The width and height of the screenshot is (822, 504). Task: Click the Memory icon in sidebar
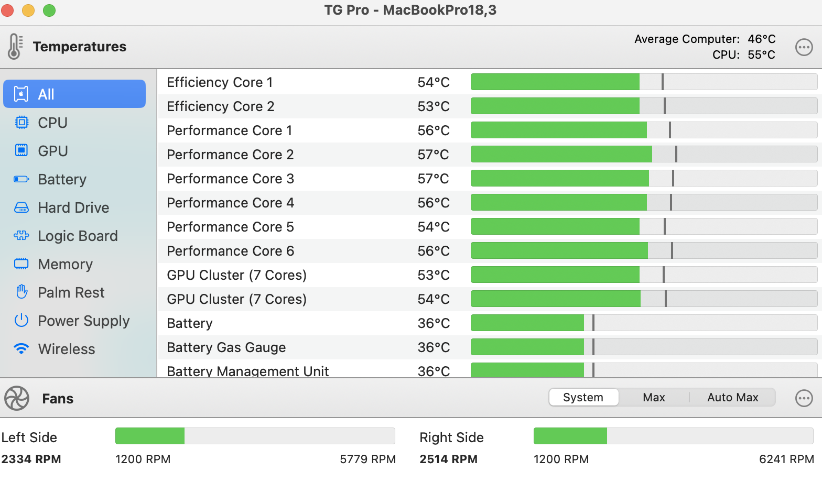point(21,264)
